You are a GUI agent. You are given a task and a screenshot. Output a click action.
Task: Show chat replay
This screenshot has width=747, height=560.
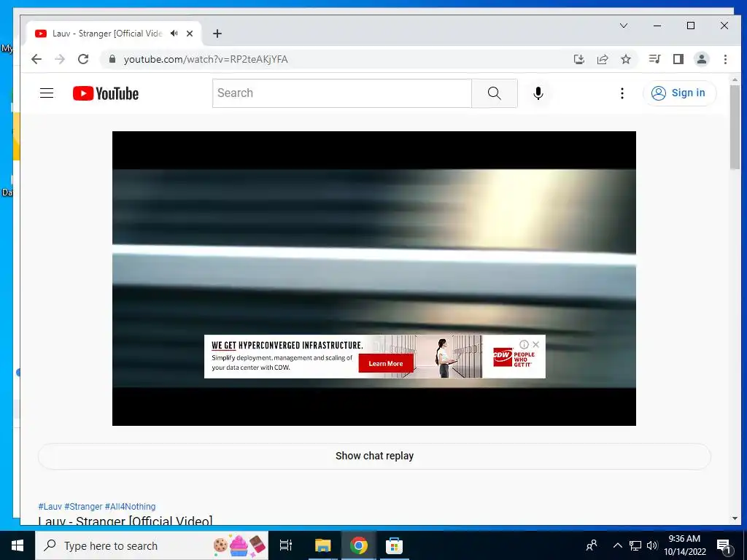pyautogui.click(x=374, y=456)
